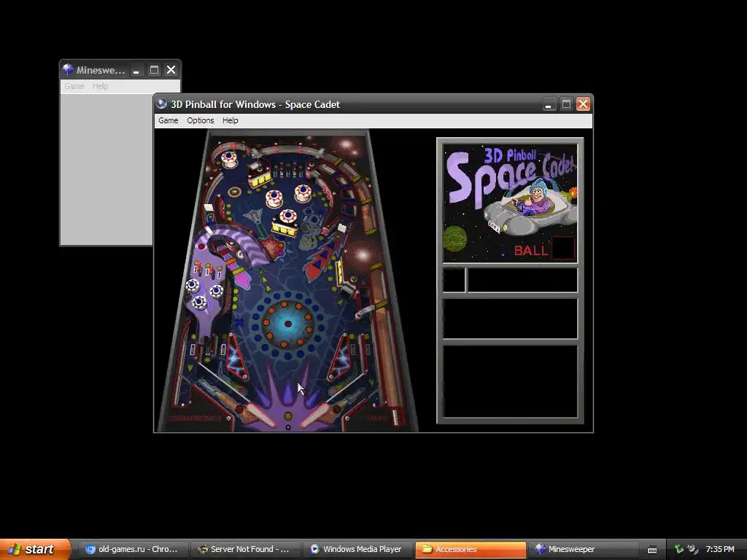
Task: Maximize the Minesweeper window
Action: coord(154,70)
